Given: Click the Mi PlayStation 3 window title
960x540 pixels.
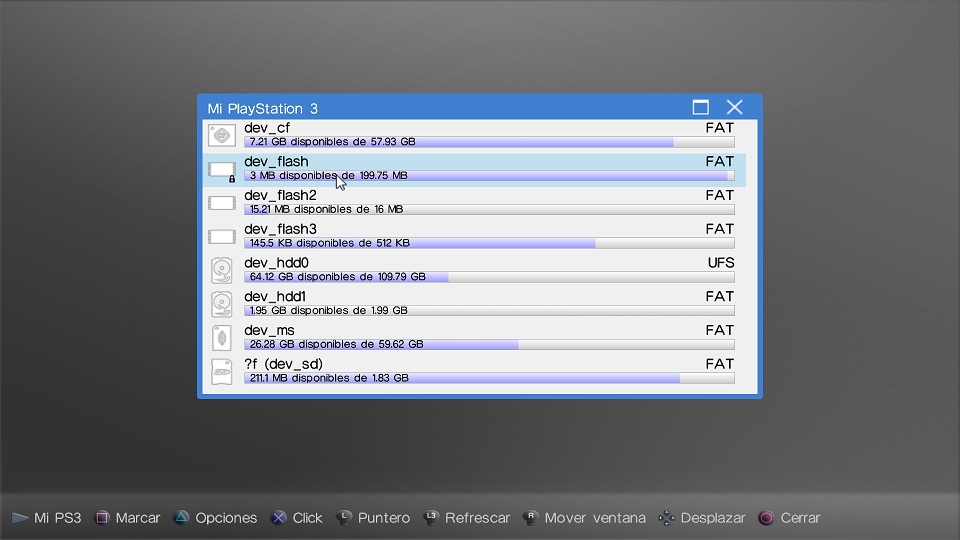Looking at the screenshot, I should (263, 108).
